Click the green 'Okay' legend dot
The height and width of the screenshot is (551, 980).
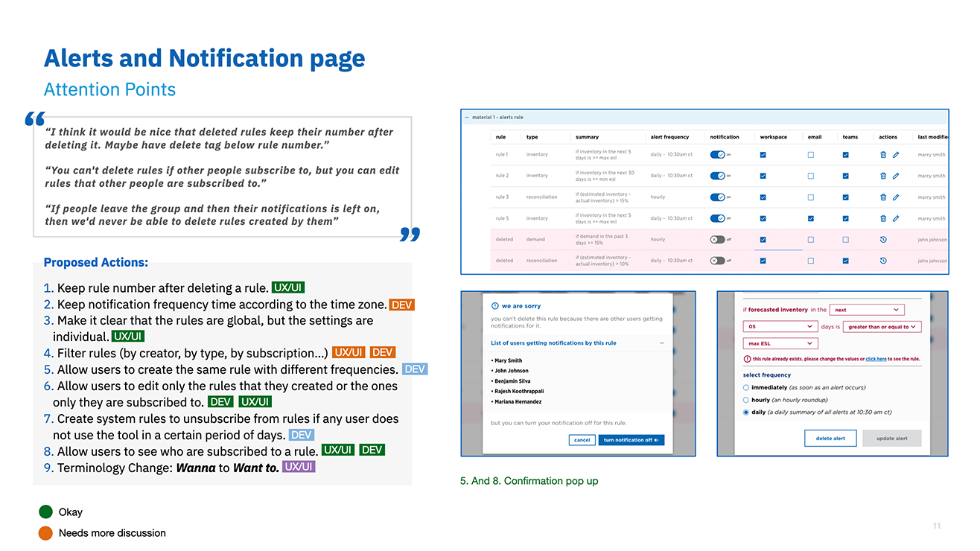tap(45, 512)
